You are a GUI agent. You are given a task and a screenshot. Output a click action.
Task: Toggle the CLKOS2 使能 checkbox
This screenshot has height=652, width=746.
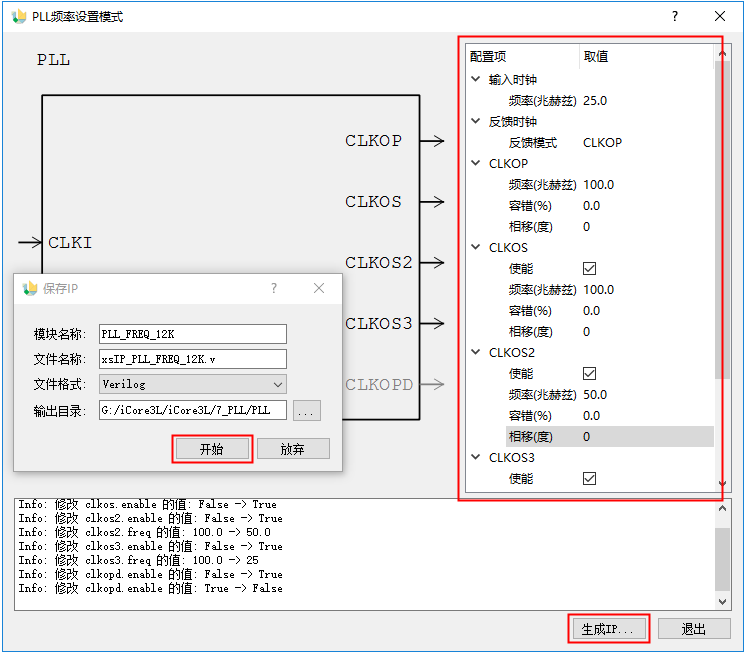pyautogui.click(x=589, y=373)
